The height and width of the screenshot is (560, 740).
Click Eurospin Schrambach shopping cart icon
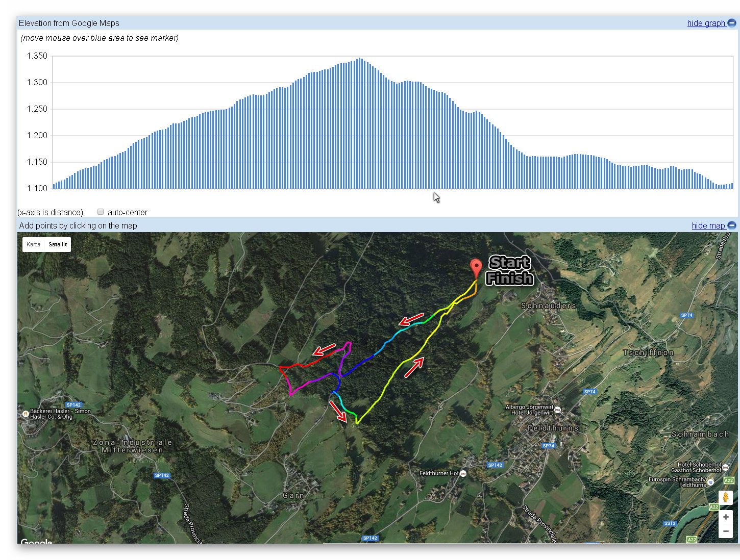tap(711, 482)
